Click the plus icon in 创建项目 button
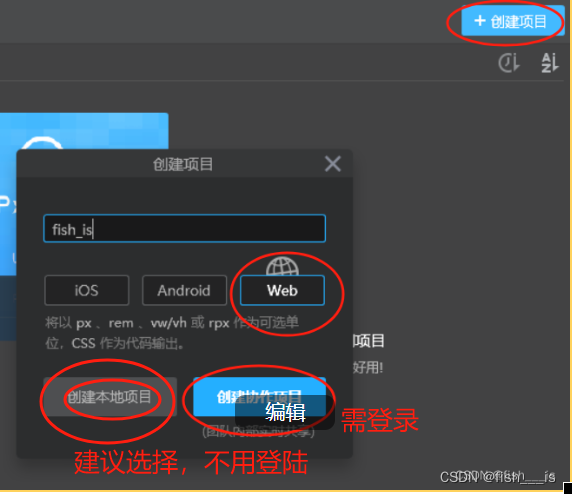 pyautogui.click(x=480, y=21)
